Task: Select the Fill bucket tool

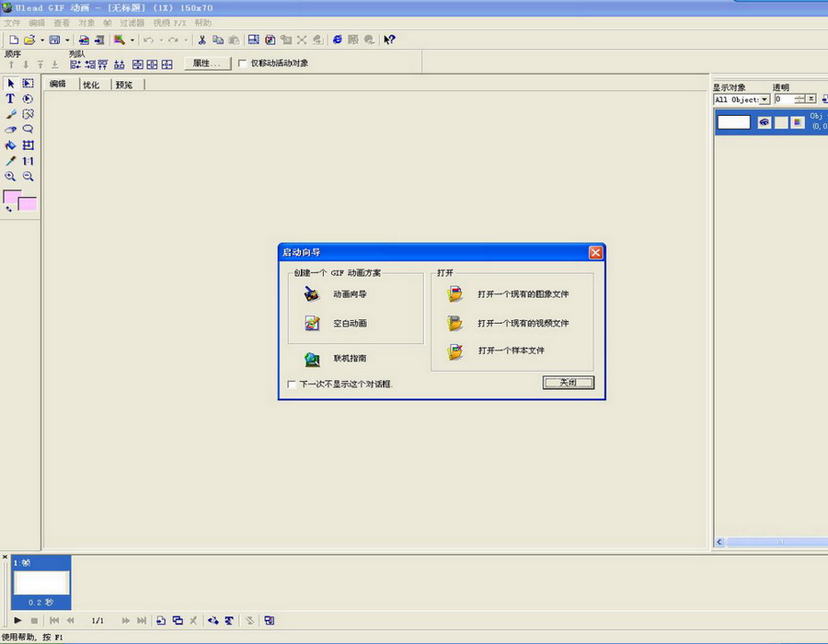Action: point(10,145)
